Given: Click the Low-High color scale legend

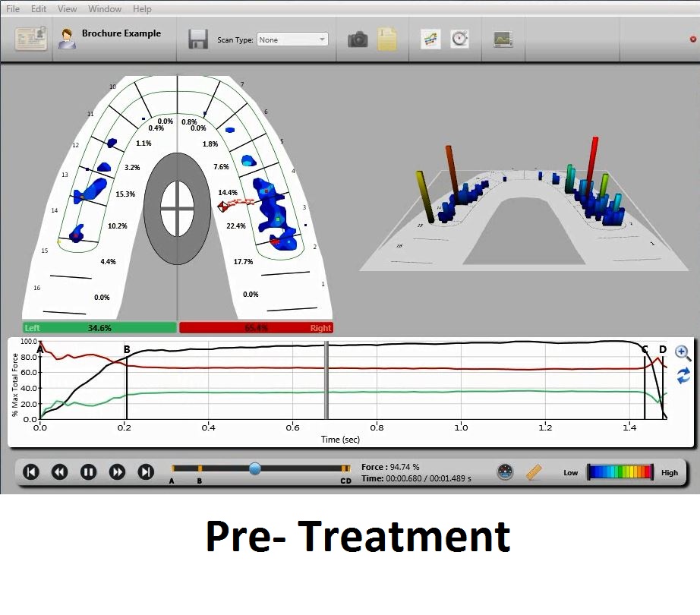Looking at the screenshot, I should 621,472.
